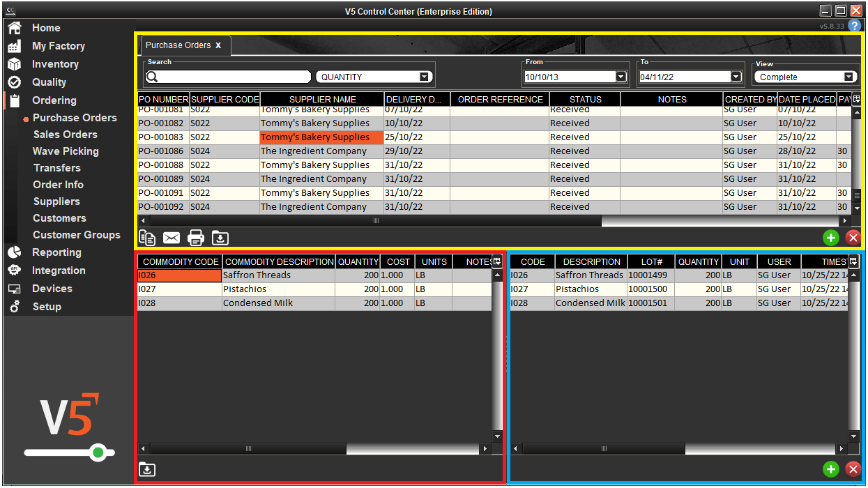Click green add button in receipts panel
868x488 pixels.
click(831, 469)
